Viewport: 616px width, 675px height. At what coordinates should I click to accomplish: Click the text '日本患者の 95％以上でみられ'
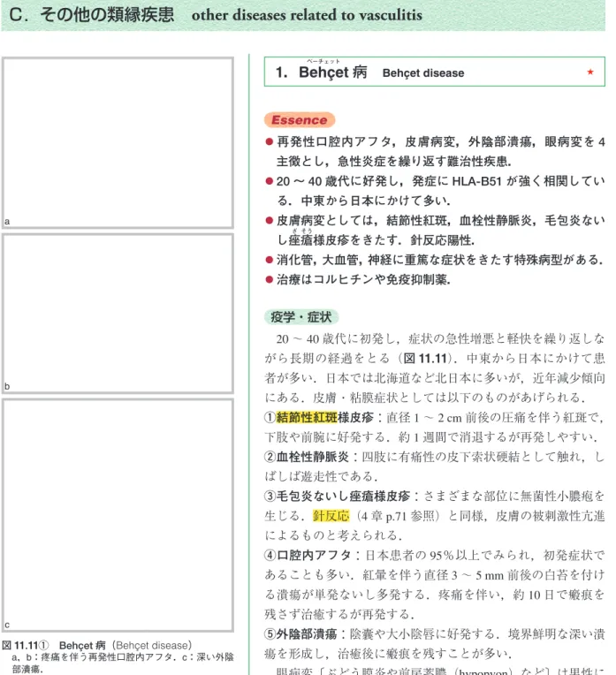click(x=448, y=555)
